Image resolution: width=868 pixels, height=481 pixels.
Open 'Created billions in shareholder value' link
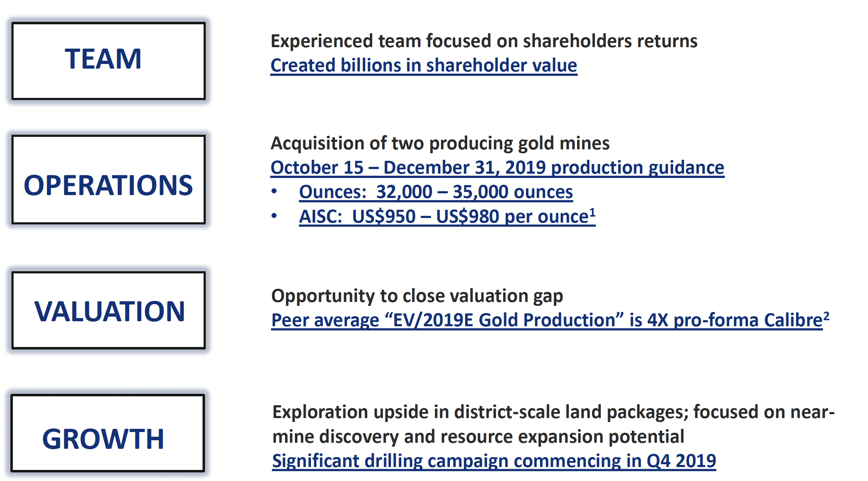tap(424, 66)
